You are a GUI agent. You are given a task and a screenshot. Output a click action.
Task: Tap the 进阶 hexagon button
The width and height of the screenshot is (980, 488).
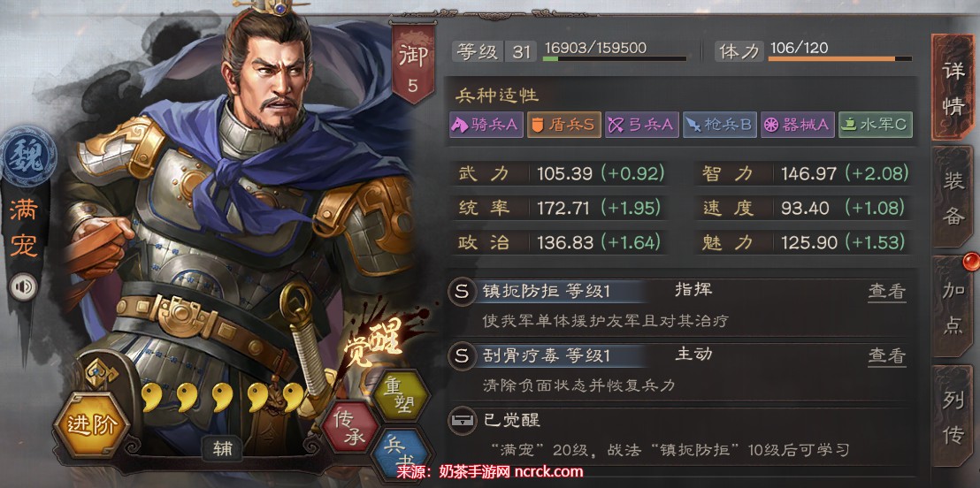[x=91, y=426]
